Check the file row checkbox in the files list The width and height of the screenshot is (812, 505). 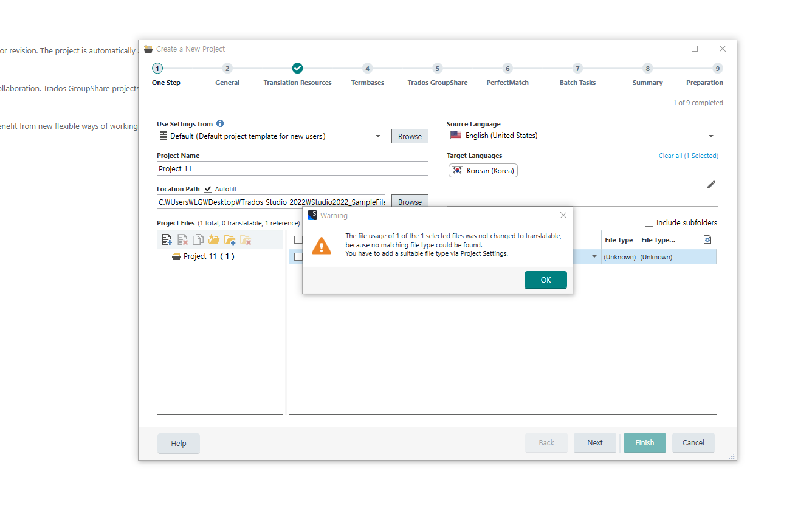298,256
